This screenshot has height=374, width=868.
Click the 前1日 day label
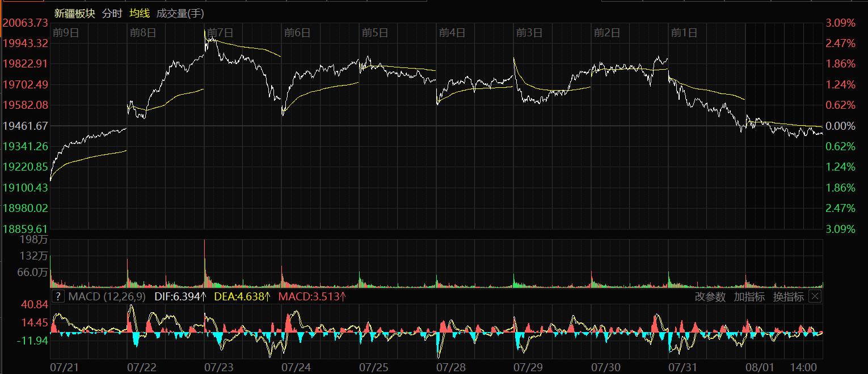684,33
